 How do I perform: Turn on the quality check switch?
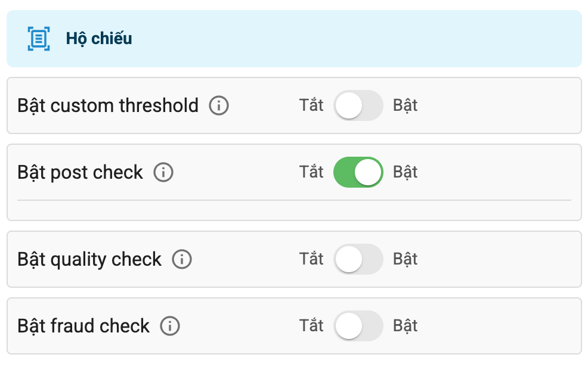point(358,260)
